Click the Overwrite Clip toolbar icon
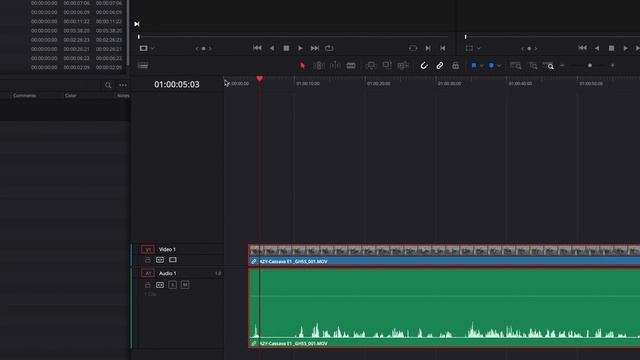Image resolution: width=640 pixels, height=360 pixels. (387, 65)
